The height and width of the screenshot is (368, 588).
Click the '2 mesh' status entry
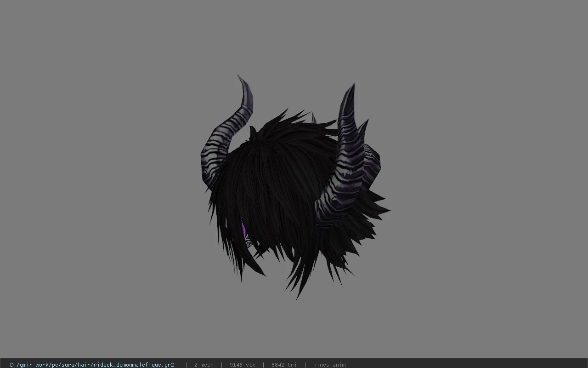click(x=204, y=365)
